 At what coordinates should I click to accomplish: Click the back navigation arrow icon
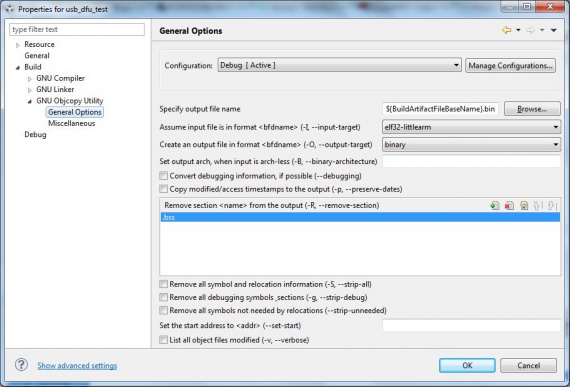(x=507, y=30)
